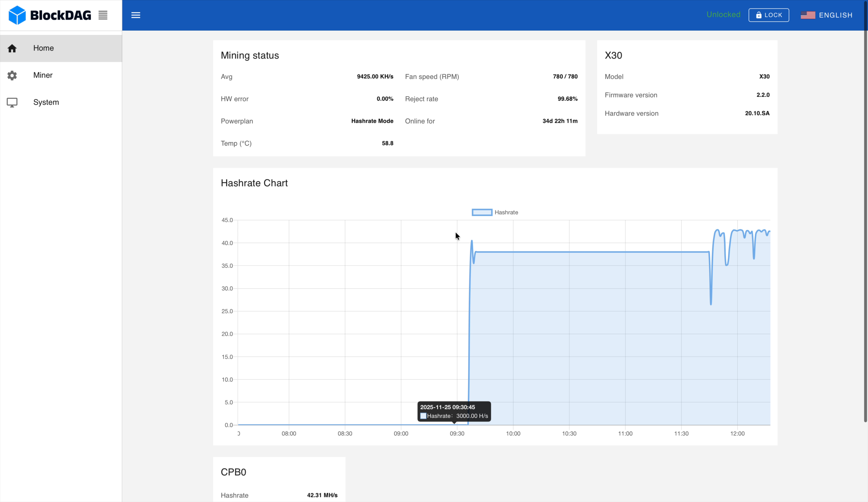Click the CPB0 hashrate value 42.31 MH/s
Viewport: 868px width, 502px height.
tap(322, 495)
